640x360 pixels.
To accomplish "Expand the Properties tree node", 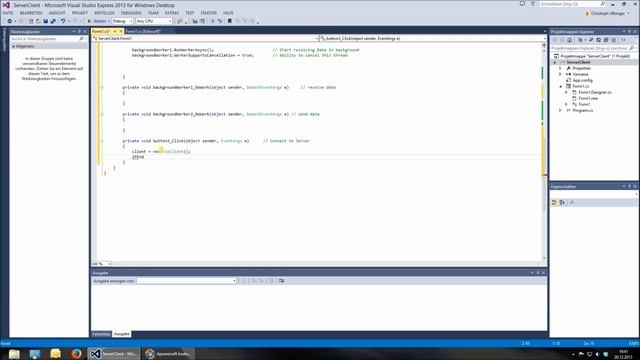I will tap(560, 69).
